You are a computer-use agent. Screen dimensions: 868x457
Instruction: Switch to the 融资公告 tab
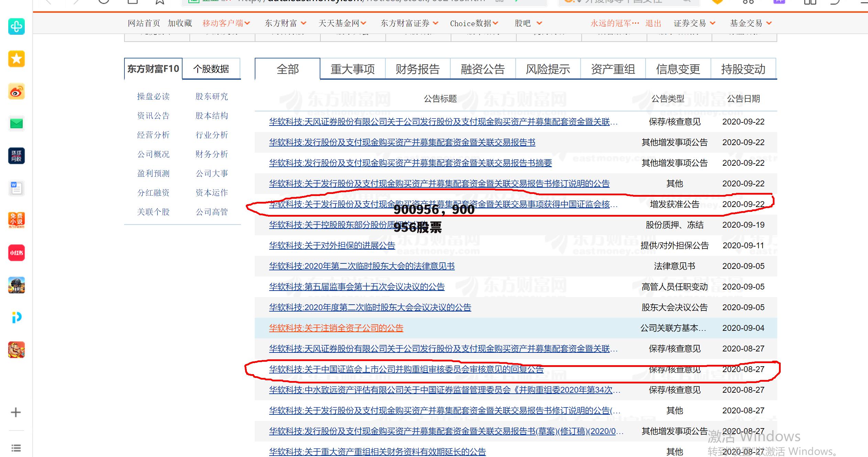pyautogui.click(x=483, y=69)
